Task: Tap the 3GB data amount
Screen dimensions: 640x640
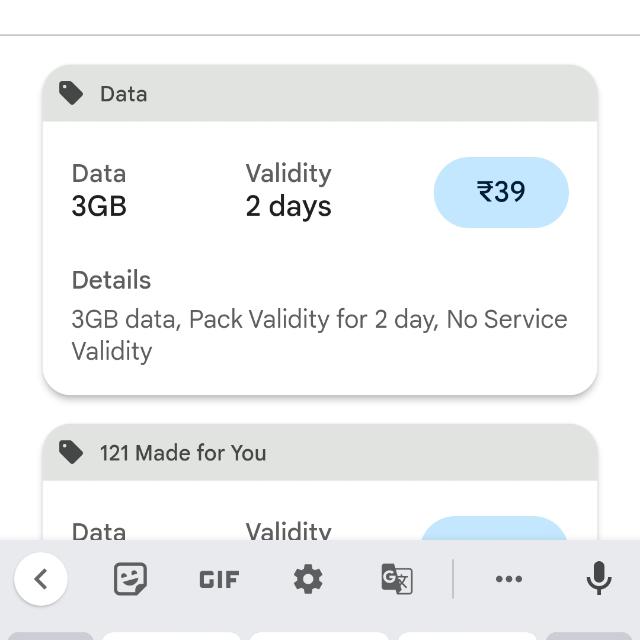Action: (99, 206)
